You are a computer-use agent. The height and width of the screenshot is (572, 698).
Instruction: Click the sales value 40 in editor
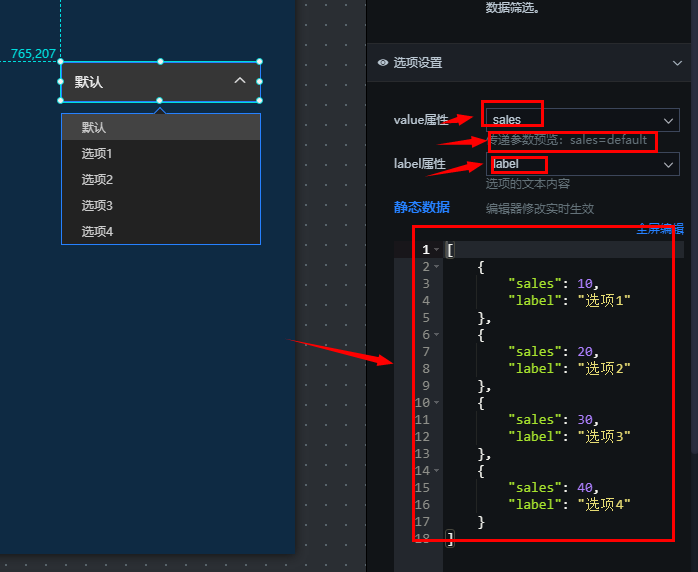coord(585,488)
